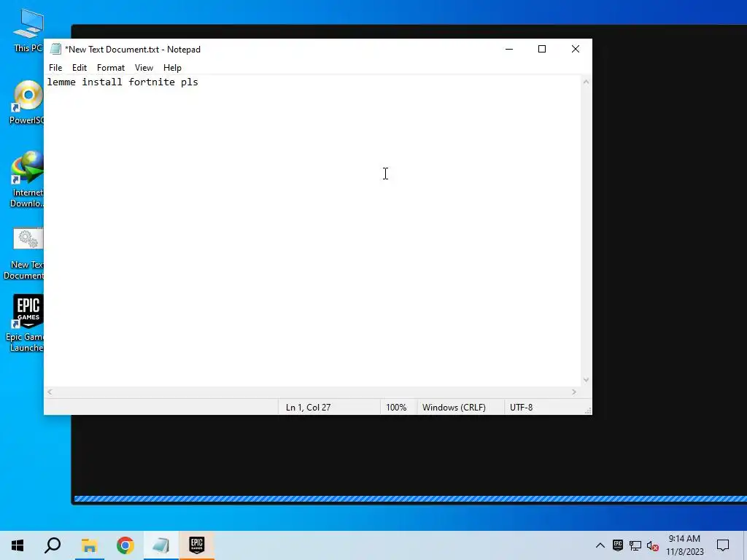
Task: Open the File menu in Notepad
Action: tap(55, 68)
